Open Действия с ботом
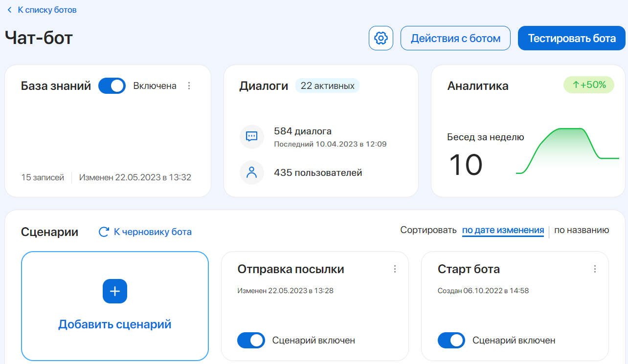The image size is (628, 364). pos(455,38)
